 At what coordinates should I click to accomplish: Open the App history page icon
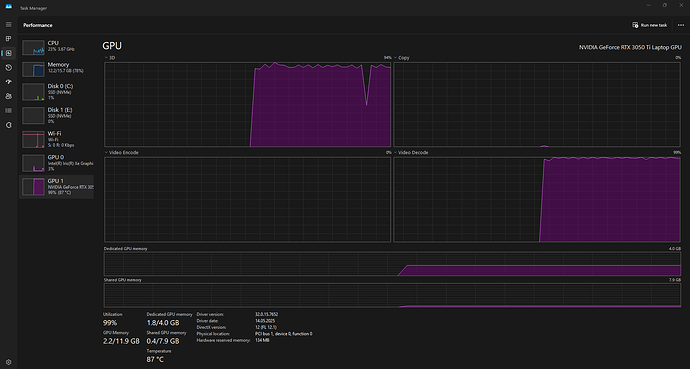pyautogui.click(x=8, y=68)
